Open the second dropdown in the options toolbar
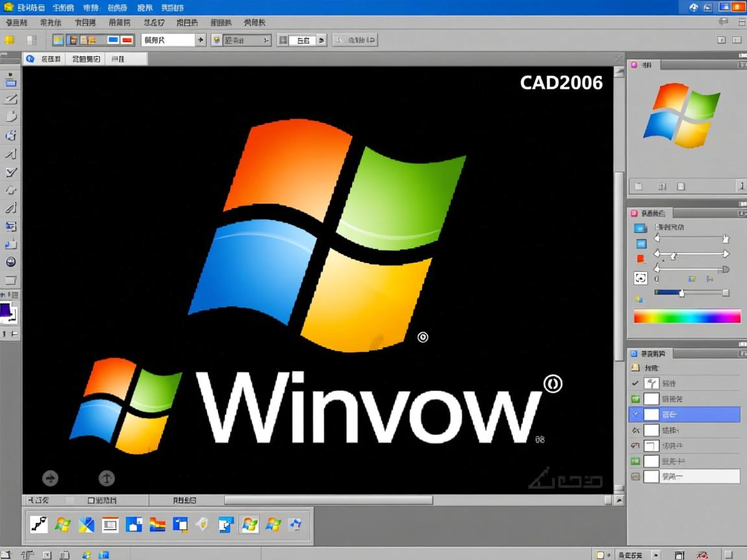This screenshot has width=747, height=560. point(265,40)
